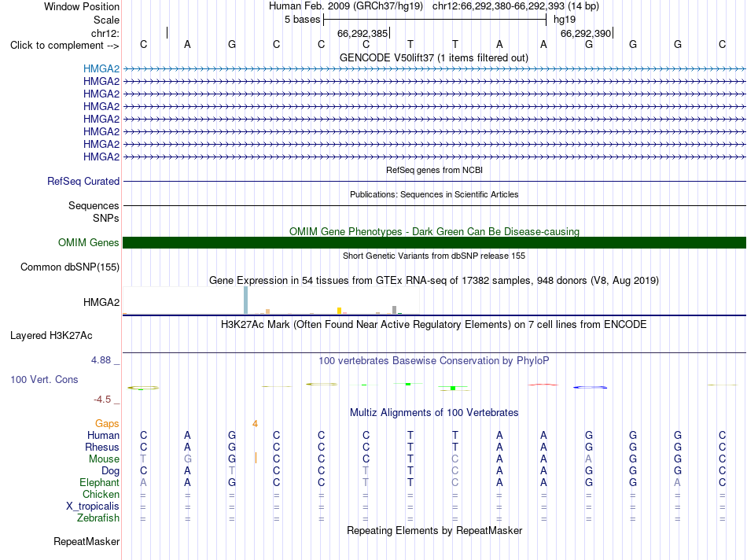Click the 66,292,390 position marker
Image resolution: width=747 pixels, height=560 pixels.
tap(586, 33)
